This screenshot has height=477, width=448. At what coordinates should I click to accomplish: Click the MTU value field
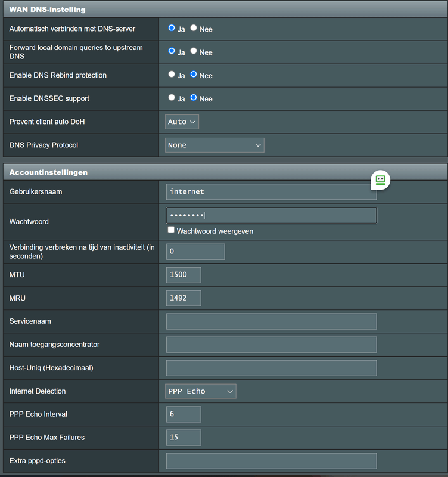[183, 275]
